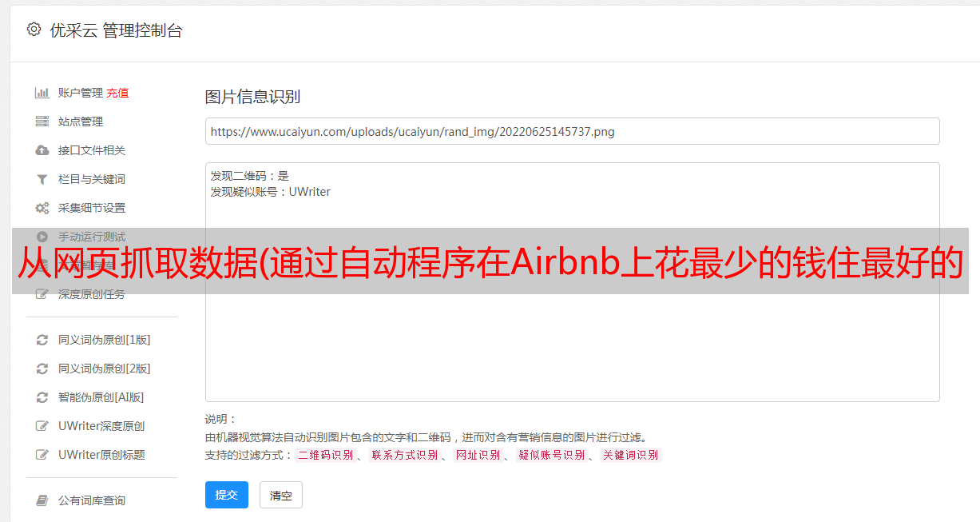This screenshot has width=980, height=522.
Task: Open the UWriter原创标题 menu item
Action: (x=101, y=455)
